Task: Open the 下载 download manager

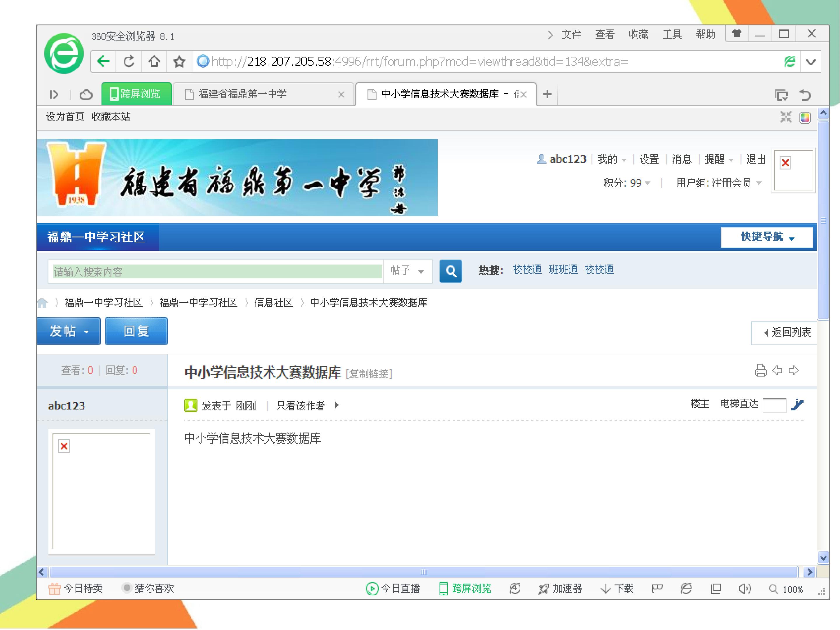Action: point(617,589)
